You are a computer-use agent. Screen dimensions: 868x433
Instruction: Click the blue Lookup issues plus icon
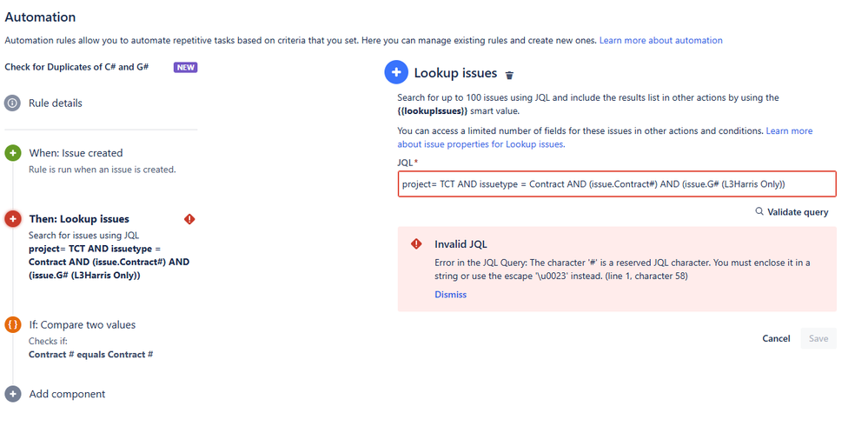pos(396,72)
